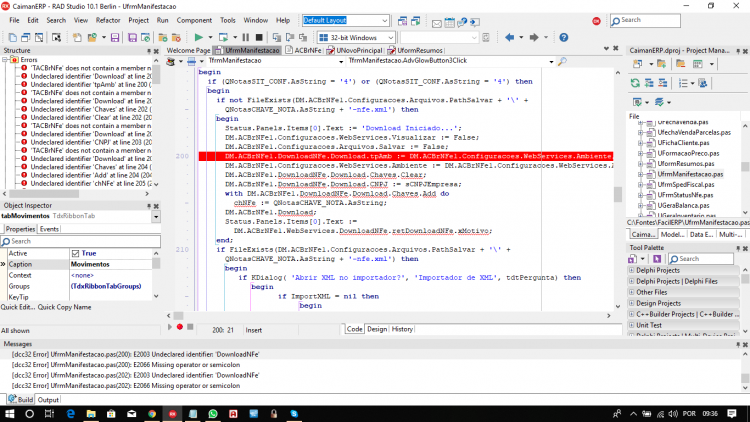
Task: Expand UfrmManifestacao.pas in Project Manager
Action: (x=640, y=174)
